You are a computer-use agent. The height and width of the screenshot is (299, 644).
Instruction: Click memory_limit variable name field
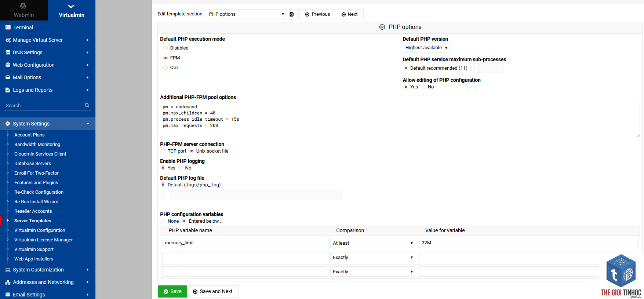tap(244, 243)
